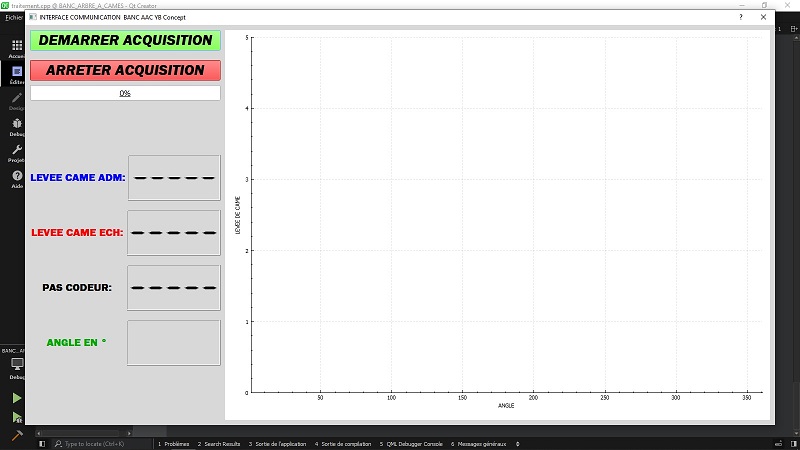
Task: Click the green Run arrow icon
Action: pyautogui.click(x=16, y=398)
